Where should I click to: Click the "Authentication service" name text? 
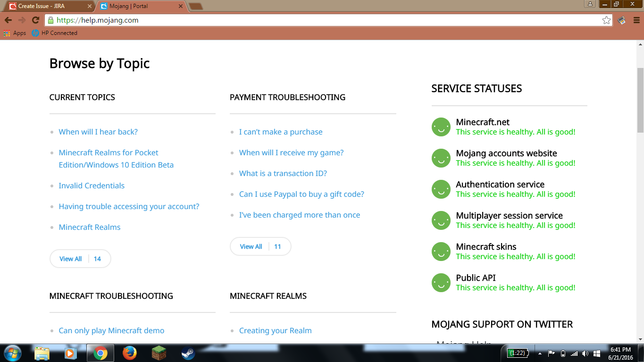(500, 185)
